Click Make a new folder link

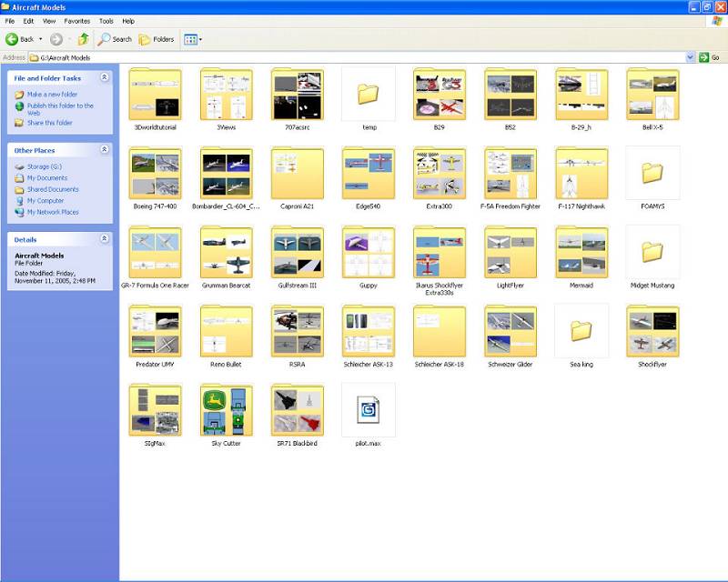tap(52, 95)
